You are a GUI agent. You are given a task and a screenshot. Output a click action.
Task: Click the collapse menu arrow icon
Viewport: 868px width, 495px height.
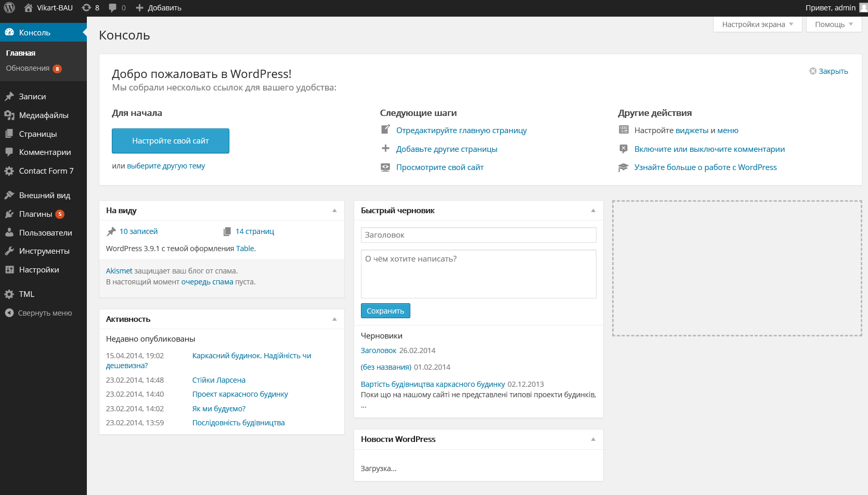tap(9, 313)
